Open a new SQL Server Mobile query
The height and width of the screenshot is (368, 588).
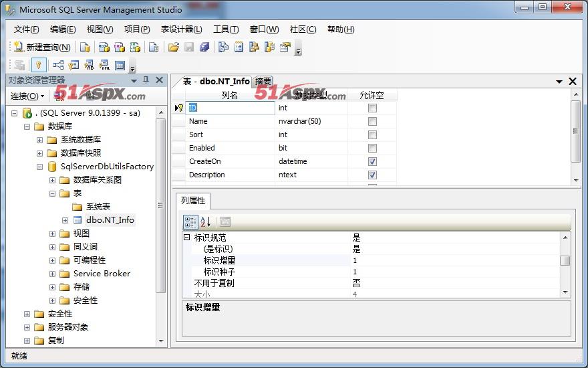point(154,48)
